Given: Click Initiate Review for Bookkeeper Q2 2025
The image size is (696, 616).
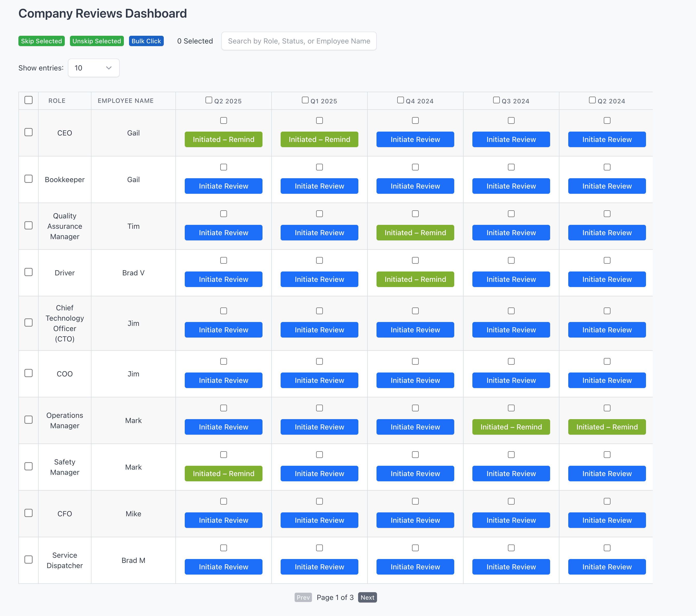Looking at the screenshot, I should [x=223, y=186].
